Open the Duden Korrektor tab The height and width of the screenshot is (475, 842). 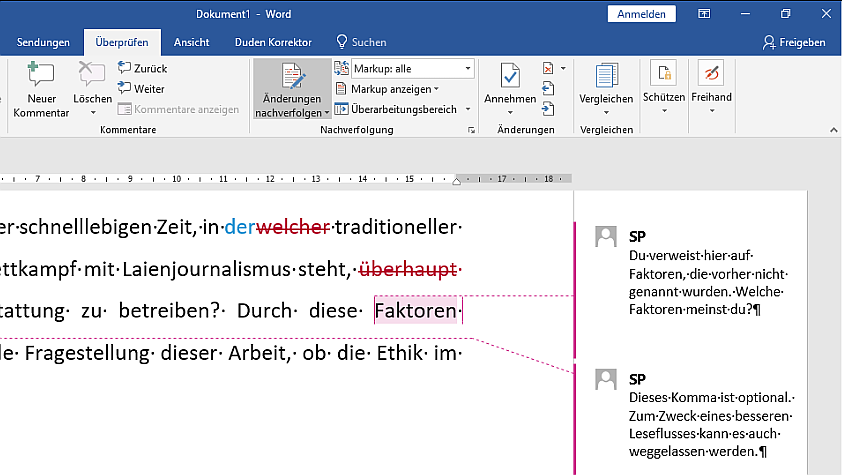[273, 43]
